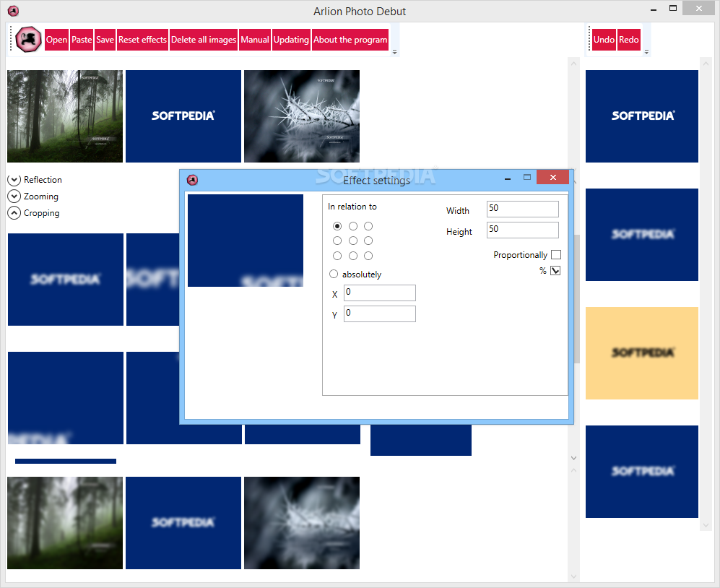Click the history panel scroll up arrow
Viewport: 720px width, 588px height.
pyautogui.click(x=706, y=64)
